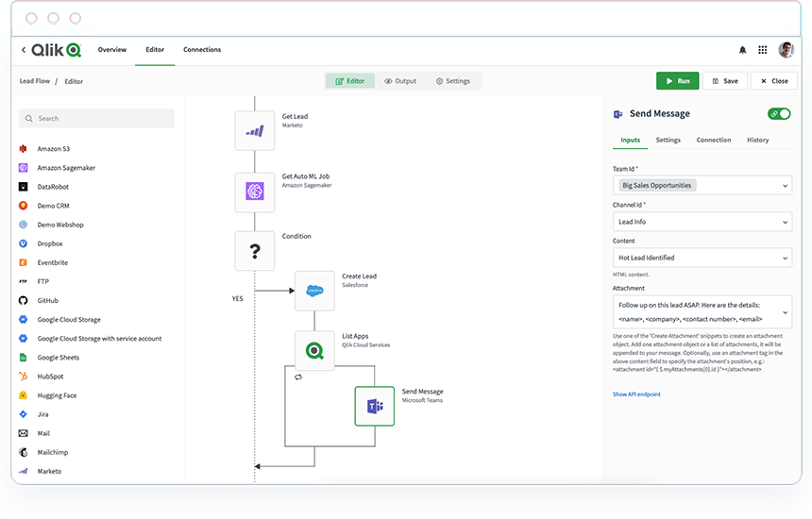Open the notifications bell
Viewport: 812px width, 519px height.
click(x=742, y=50)
